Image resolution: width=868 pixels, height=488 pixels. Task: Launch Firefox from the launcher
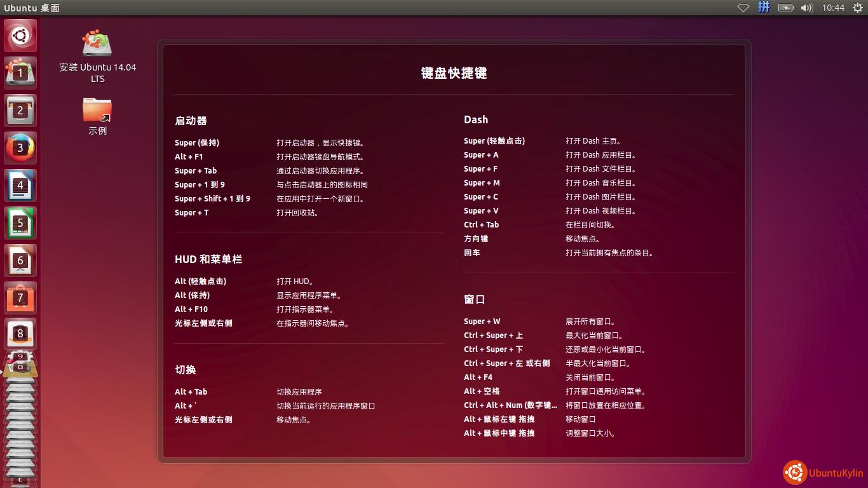(x=20, y=148)
